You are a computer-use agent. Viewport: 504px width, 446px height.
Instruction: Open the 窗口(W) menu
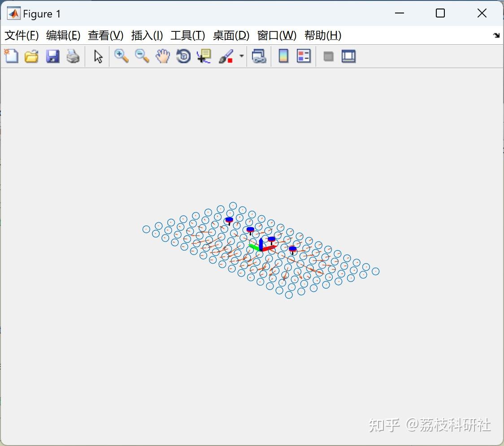[x=277, y=35]
